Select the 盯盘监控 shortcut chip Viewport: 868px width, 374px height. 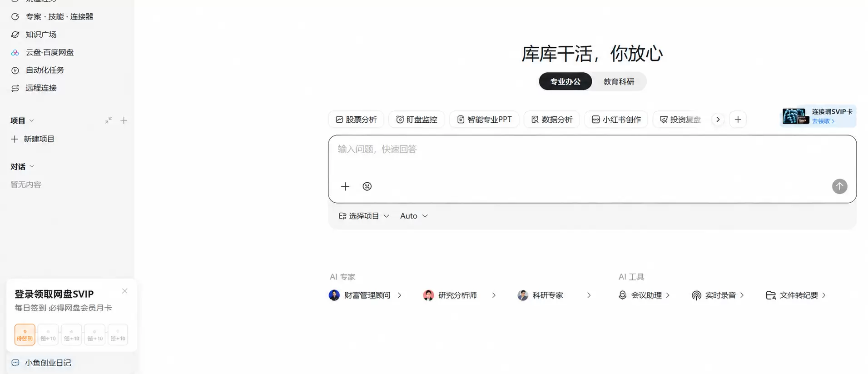pyautogui.click(x=417, y=120)
